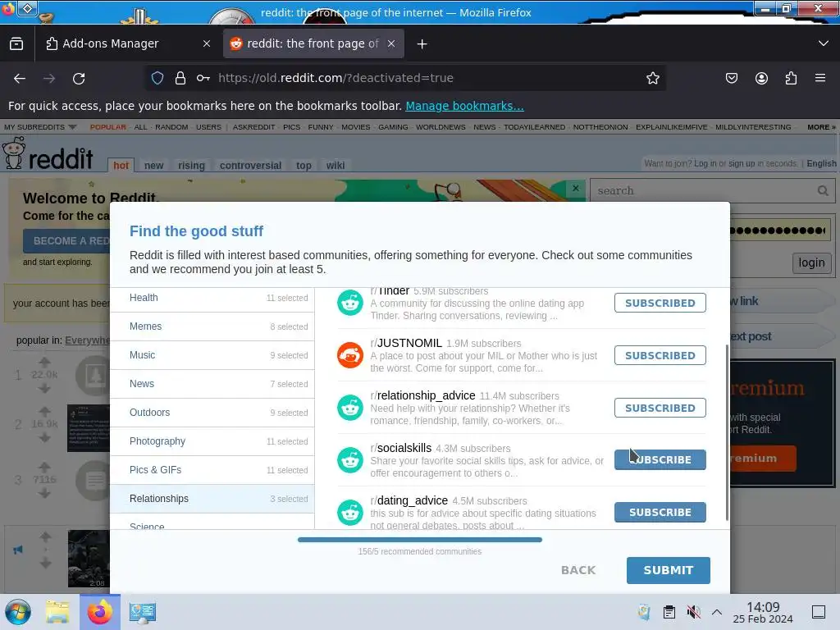Open the taskbar clock and date

[763, 612]
